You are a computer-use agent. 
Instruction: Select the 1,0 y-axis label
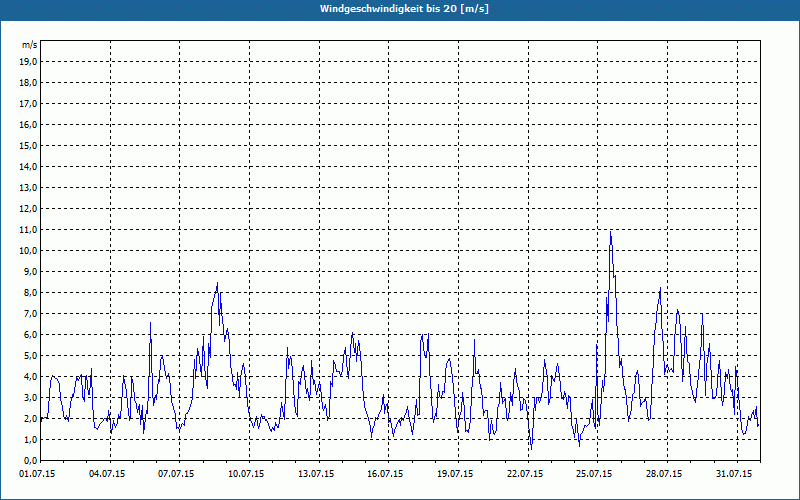coord(30,439)
